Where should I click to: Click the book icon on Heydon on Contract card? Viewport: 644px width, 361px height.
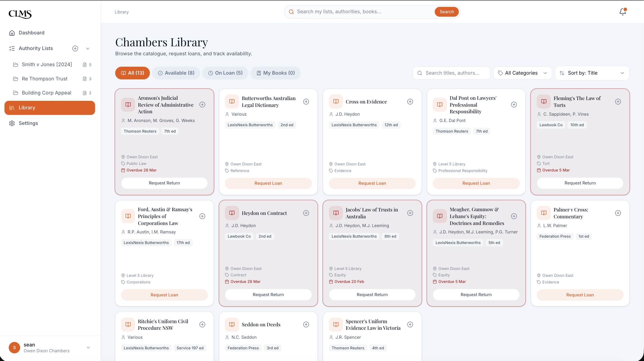(x=232, y=213)
